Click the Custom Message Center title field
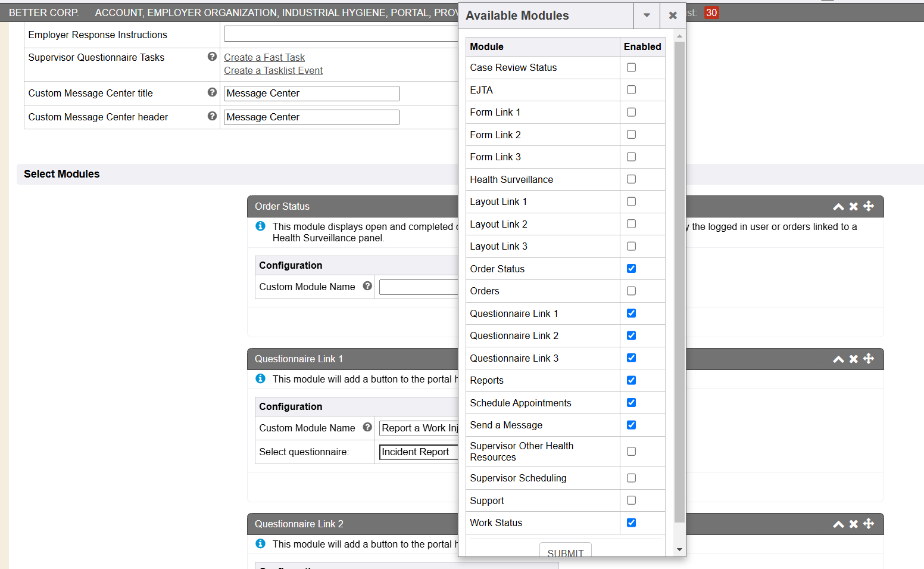 pyautogui.click(x=311, y=94)
